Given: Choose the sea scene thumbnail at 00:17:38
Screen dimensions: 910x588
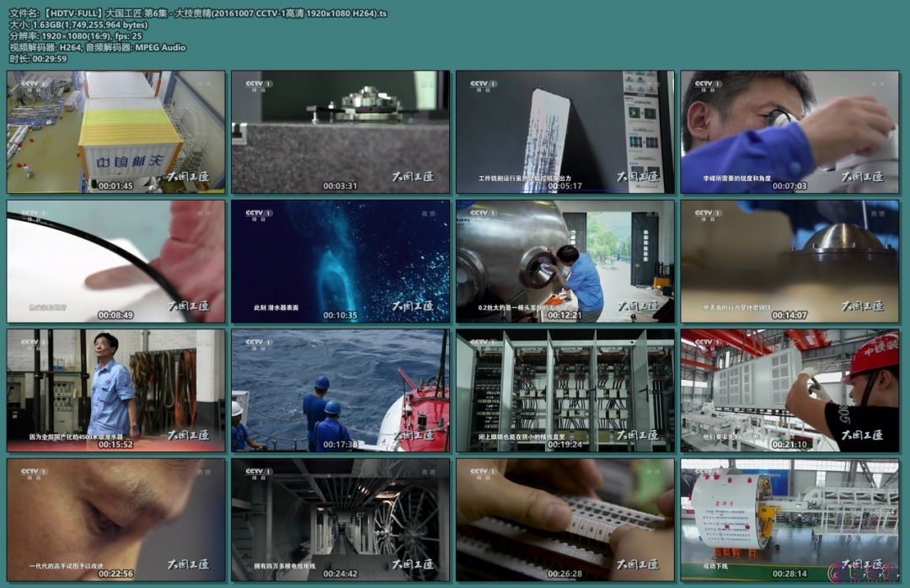Looking at the screenshot, I should 340,391.
